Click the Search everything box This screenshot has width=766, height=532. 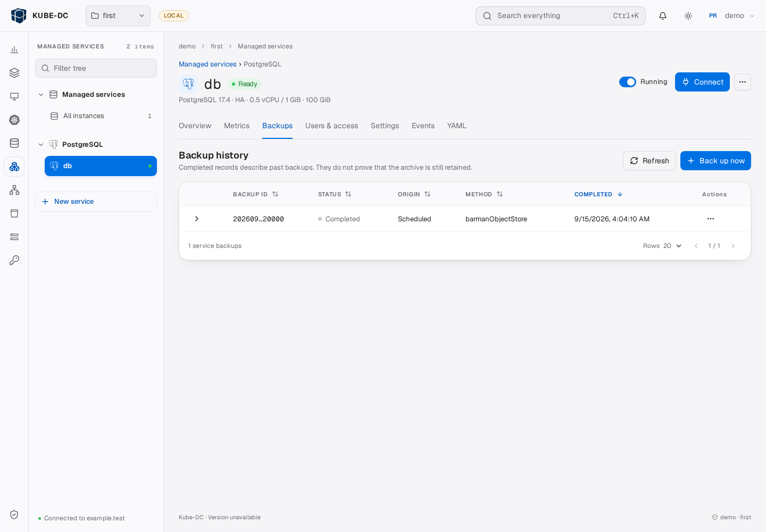point(561,16)
